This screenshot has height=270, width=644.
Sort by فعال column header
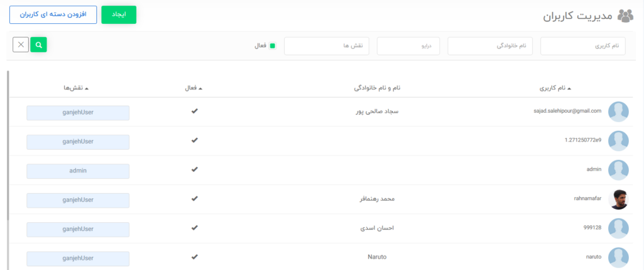[194, 88]
